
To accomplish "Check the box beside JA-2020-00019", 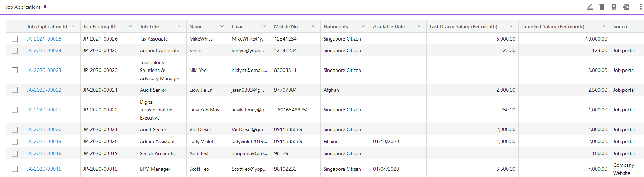I will [x=15, y=141].
